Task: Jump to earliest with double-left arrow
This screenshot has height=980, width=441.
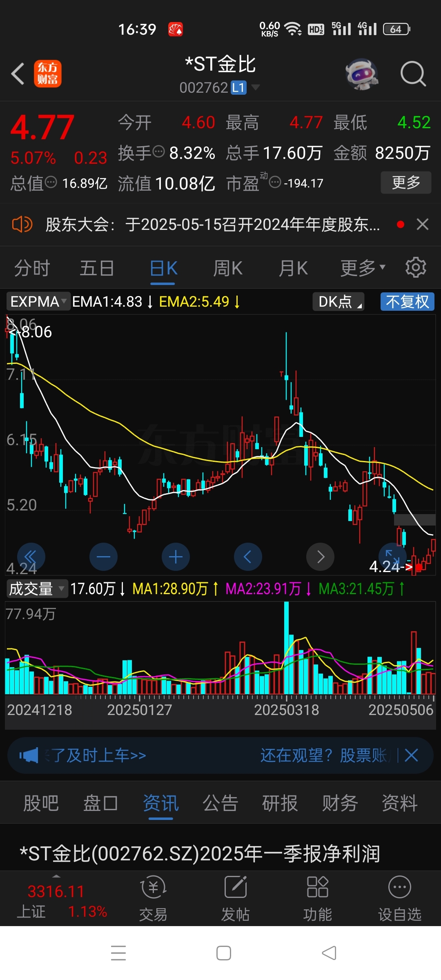Action: [31, 557]
